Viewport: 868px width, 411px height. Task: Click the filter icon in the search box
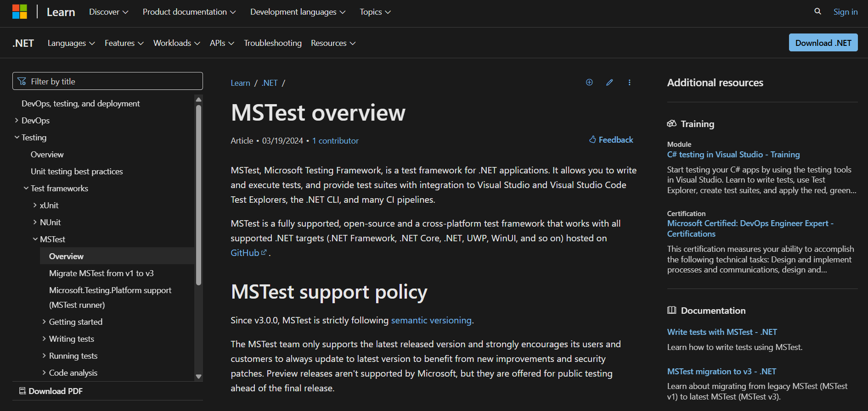coord(22,82)
